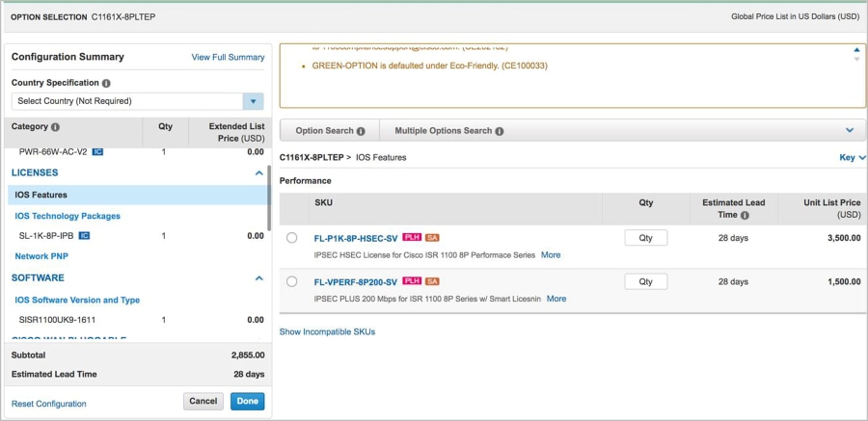
Task: Click the Done button
Action: click(248, 401)
